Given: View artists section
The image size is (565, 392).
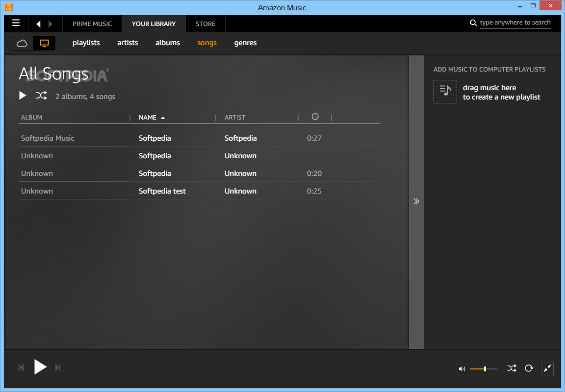Looking at the screenshot, I should [x=128, y=43].
